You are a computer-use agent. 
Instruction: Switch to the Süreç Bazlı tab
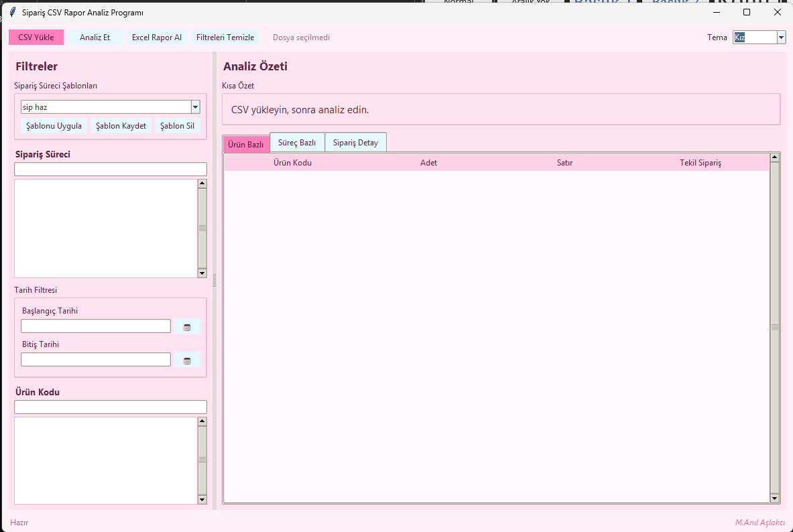pyautogui.click(x=297, y=143)
